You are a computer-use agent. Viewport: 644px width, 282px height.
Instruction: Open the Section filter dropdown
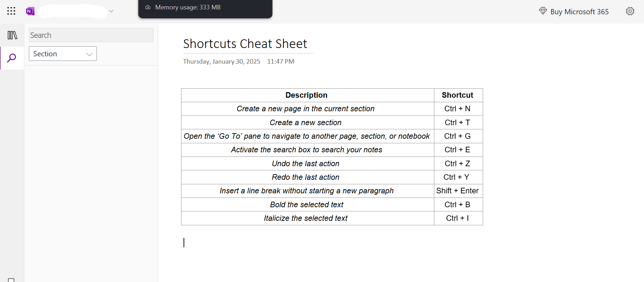tap(62, 54)
